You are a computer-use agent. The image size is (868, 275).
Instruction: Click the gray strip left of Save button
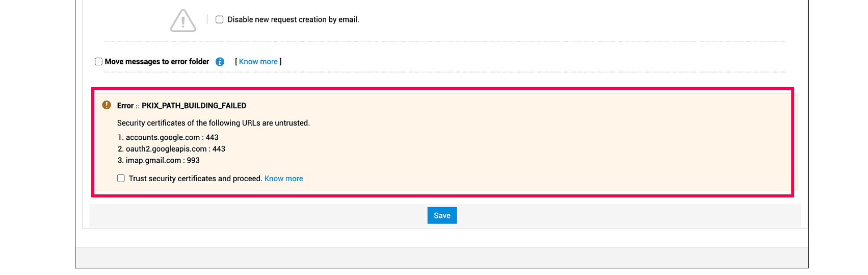[x=255, y=215]
